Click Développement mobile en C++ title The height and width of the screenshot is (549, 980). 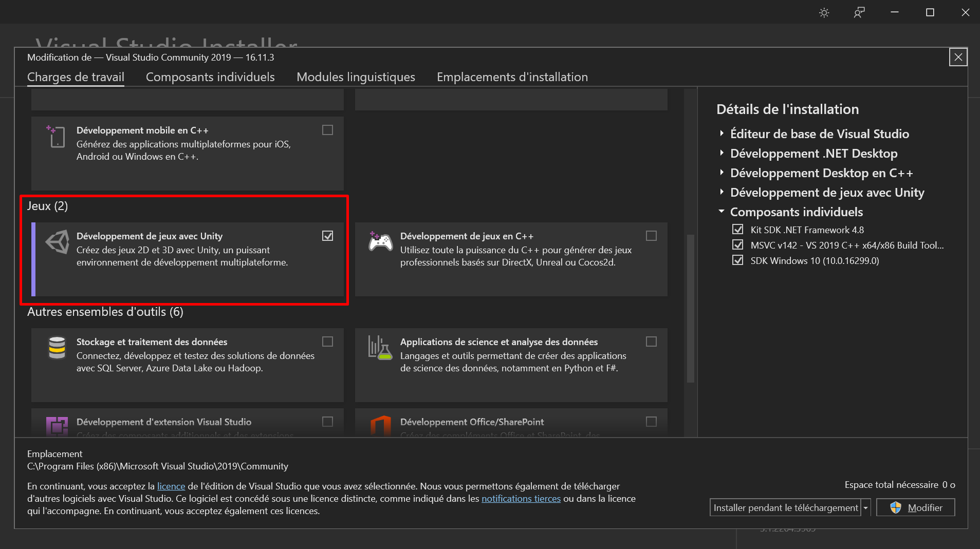coord(142,130)
